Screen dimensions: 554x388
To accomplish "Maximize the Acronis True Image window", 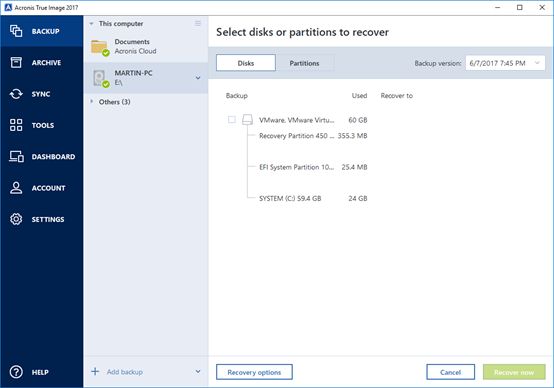I will [519, 7].
